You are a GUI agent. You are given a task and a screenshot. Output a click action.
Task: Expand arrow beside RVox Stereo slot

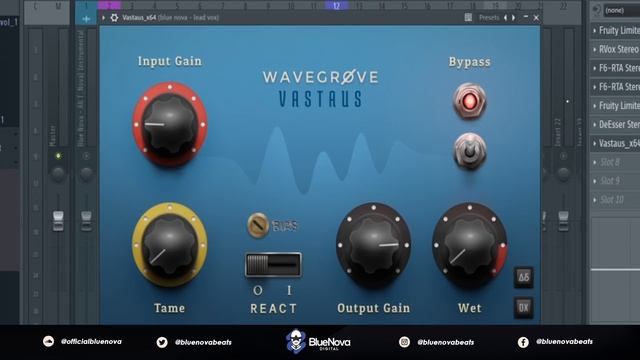[595, 49]
